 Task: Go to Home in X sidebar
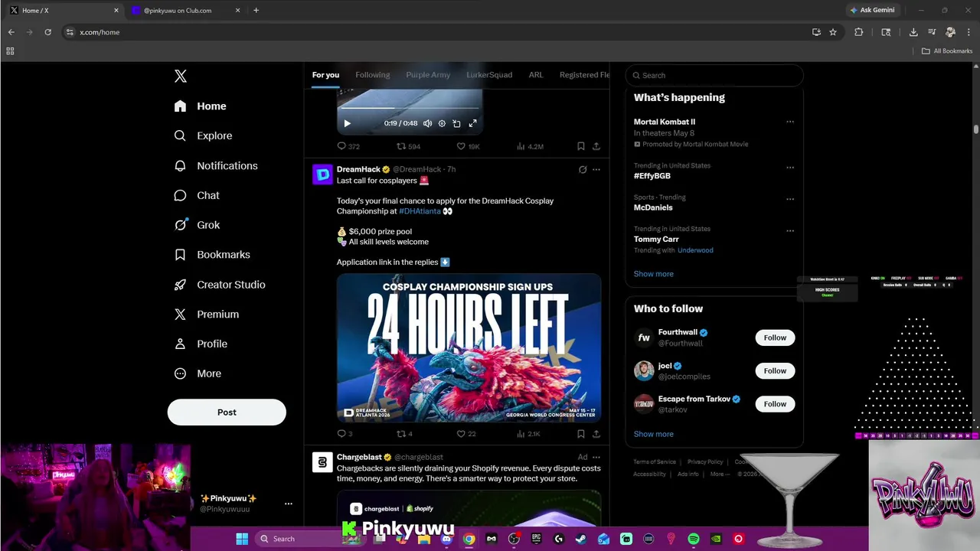(x=201, y=106)
